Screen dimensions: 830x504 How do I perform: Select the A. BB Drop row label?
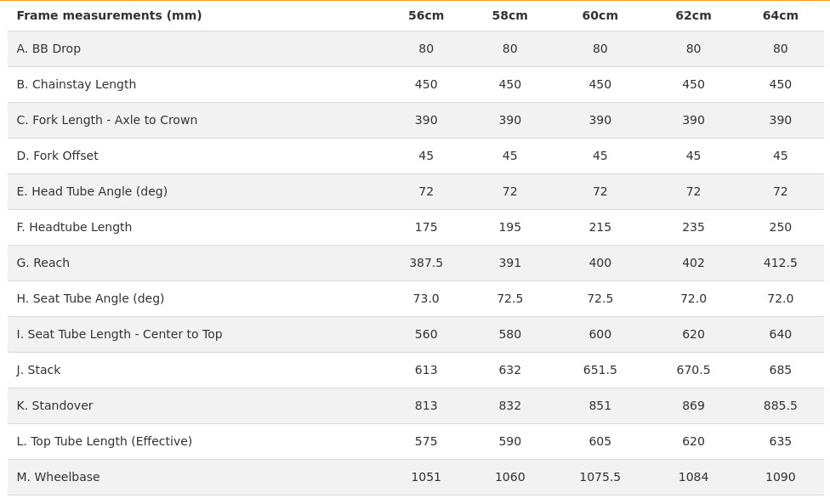tap(48, 48)
